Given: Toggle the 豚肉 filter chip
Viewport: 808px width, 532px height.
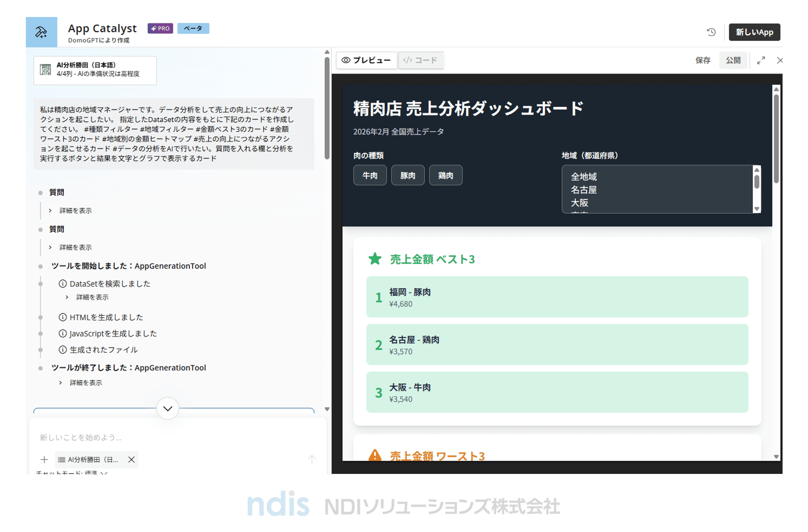Looking at the screenshot, I should coord(408,175).
